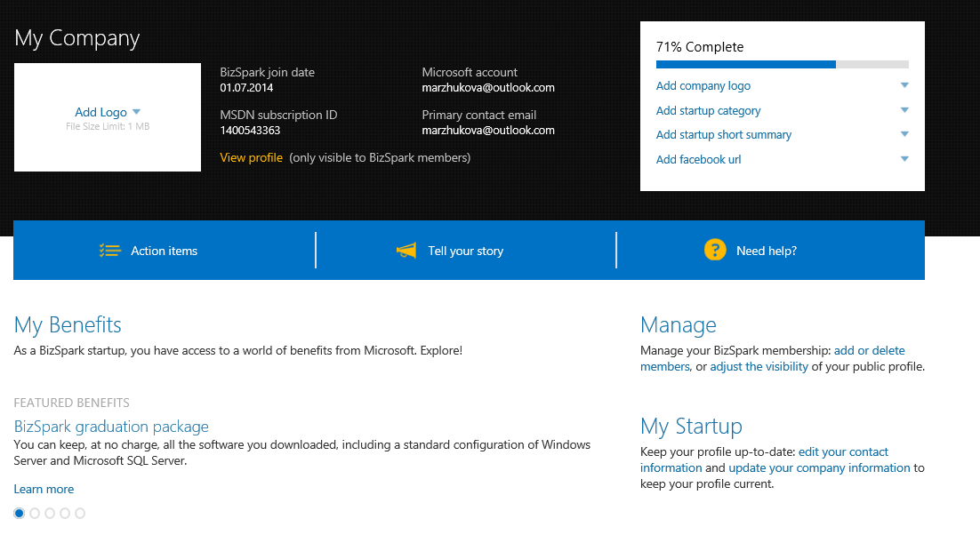
Task: Open the BizSpark graduation package heading link
Action: (111, 427)
